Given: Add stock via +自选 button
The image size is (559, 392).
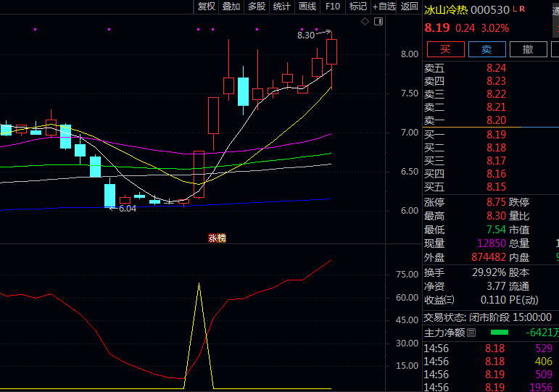Looking at the screenshot, I should [x=384, y=7].
